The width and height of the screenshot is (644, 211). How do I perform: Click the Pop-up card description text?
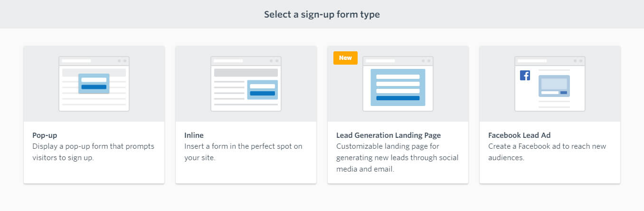click(93, 152)
